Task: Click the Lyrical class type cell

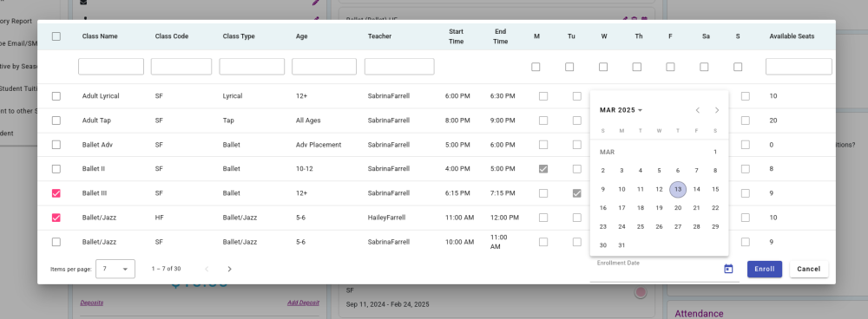Action: (x=233, y=96)
